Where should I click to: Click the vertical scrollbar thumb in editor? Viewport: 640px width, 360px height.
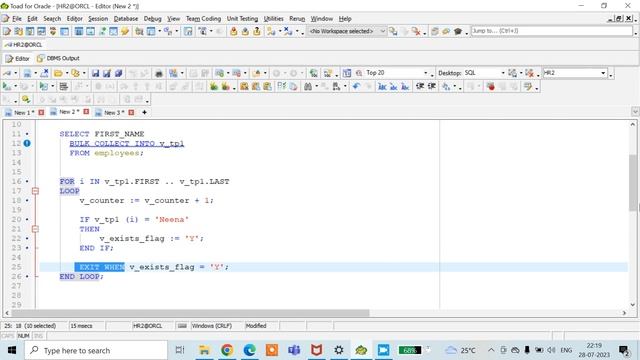click(633, 183)
